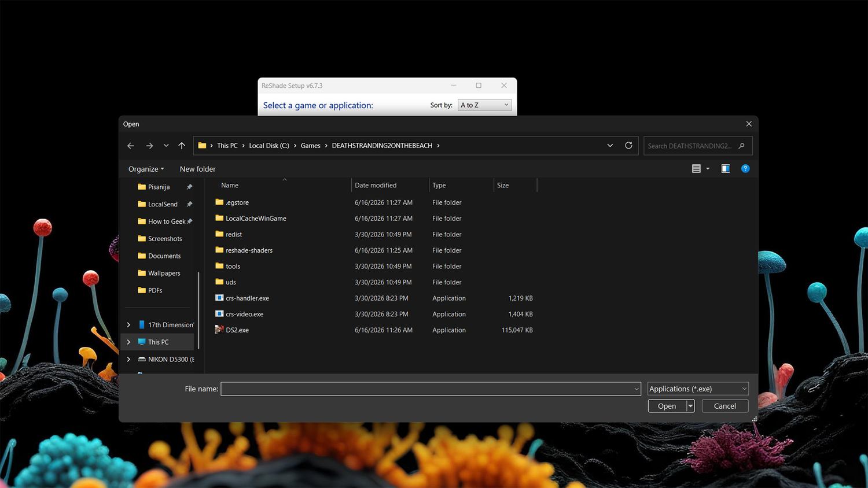
Task: Create a New folder
Action: tap(197, 169)
